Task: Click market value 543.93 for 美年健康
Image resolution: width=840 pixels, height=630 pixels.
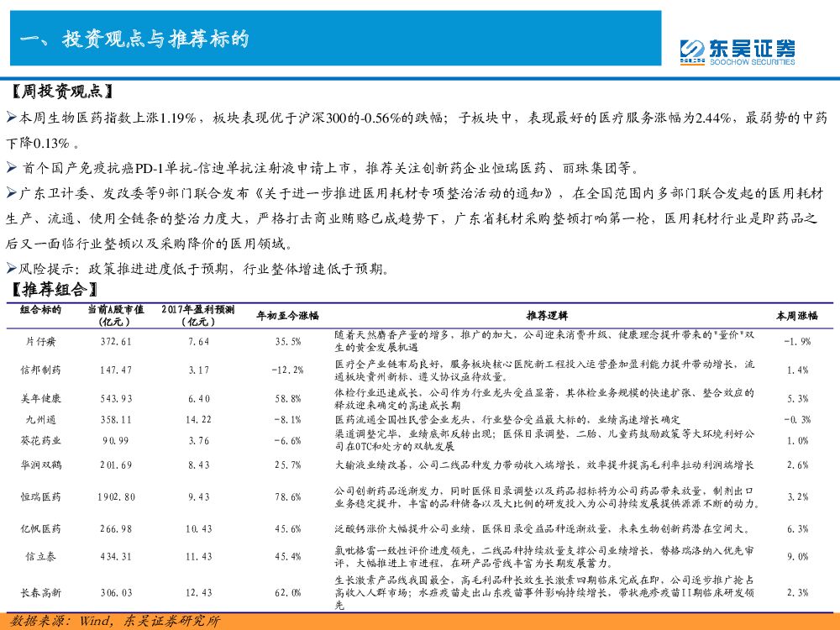Action: pyautogui.click(x=116, y=398)
